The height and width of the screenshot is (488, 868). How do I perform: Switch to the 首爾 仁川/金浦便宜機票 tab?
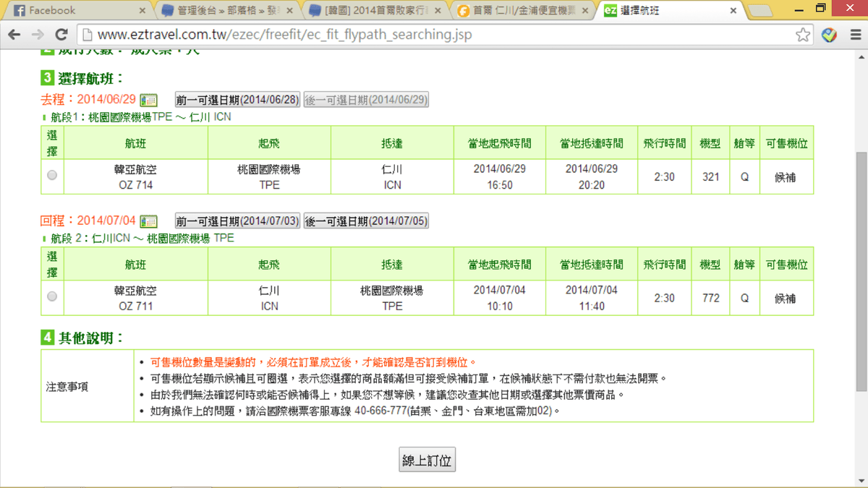[x=521, y=11]
